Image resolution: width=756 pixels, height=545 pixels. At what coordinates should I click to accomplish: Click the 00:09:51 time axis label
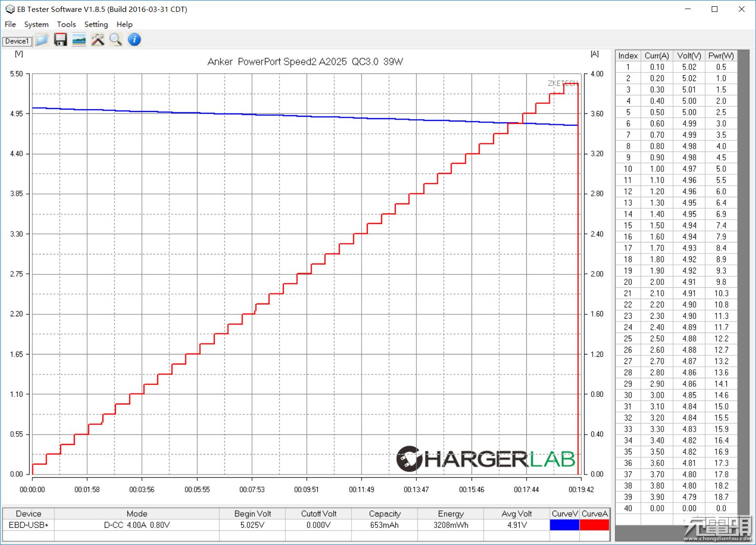coord(306,489)
